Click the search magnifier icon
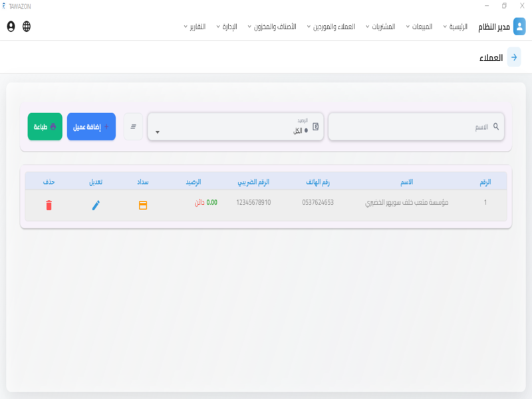Viewport: 532px width, 399px height. (x=495, y=126)
